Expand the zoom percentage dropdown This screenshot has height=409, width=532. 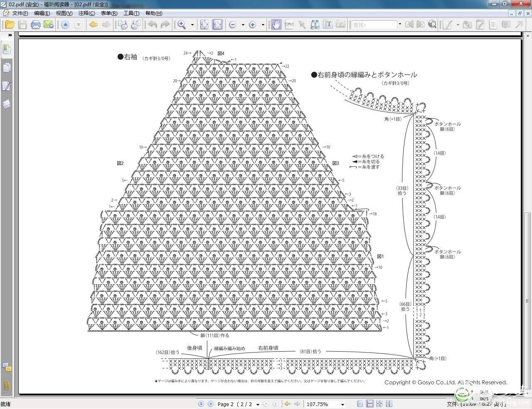click(x=342, y=404)
